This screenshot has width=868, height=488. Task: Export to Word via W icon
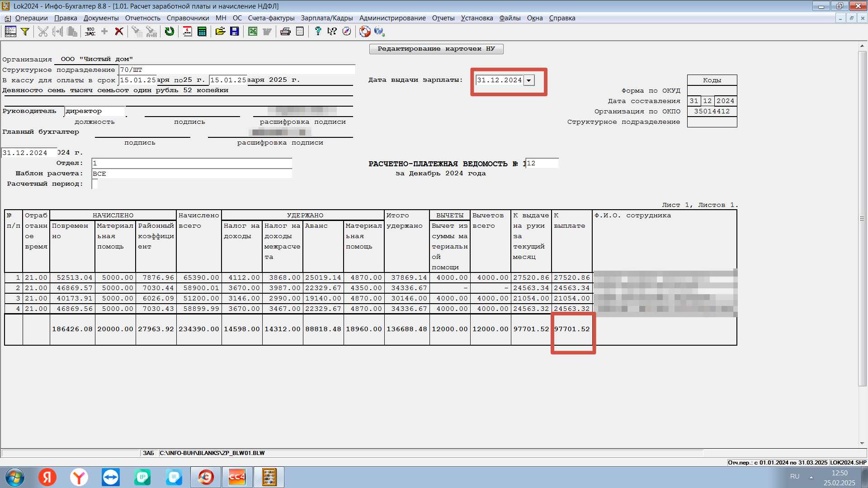(x=267, y=31)
